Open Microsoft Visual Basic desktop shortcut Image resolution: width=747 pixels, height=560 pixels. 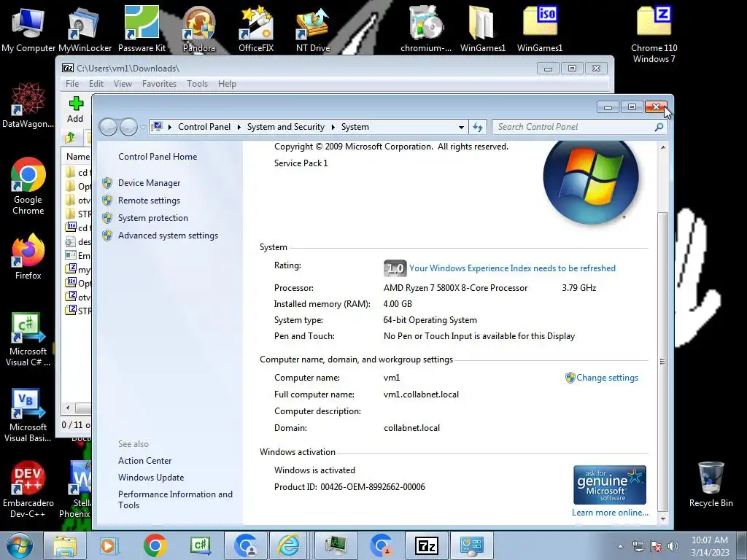[28, 416]
